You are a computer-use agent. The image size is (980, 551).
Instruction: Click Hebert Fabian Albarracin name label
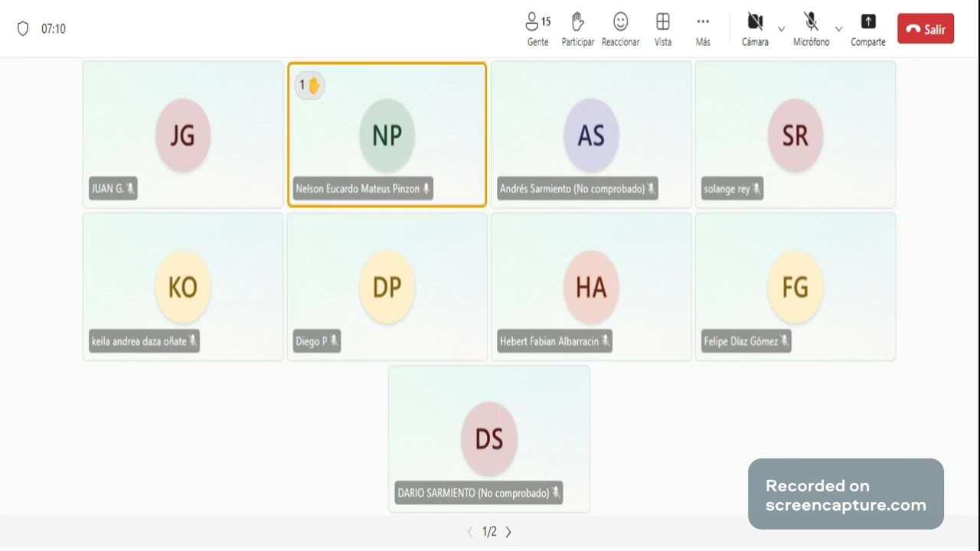pos(554,341)
